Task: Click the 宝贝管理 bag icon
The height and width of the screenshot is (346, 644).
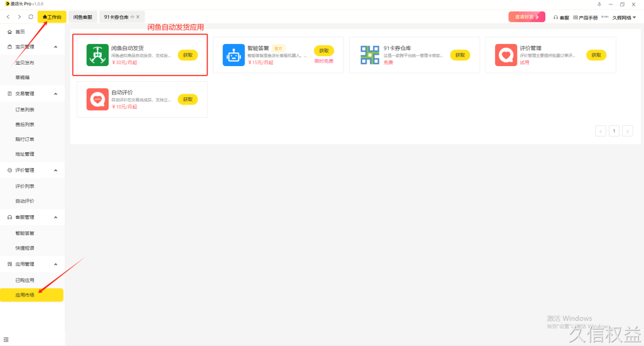Action: [10, 47]
